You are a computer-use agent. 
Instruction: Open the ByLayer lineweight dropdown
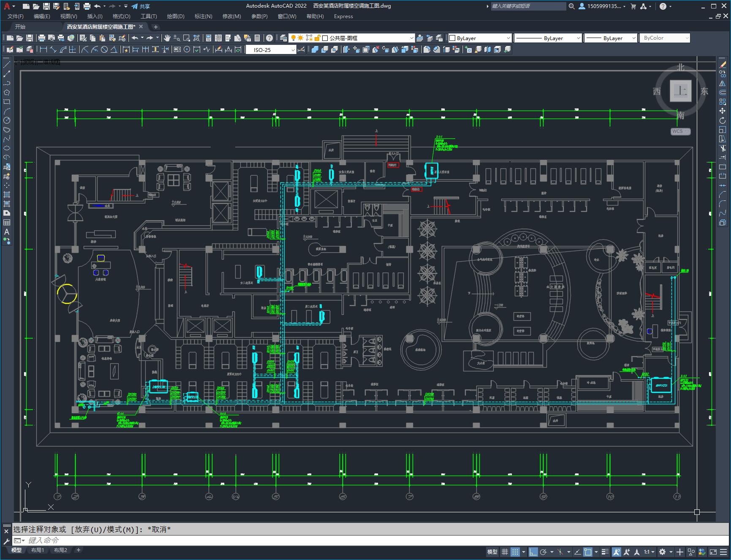[x=611, y=38]
